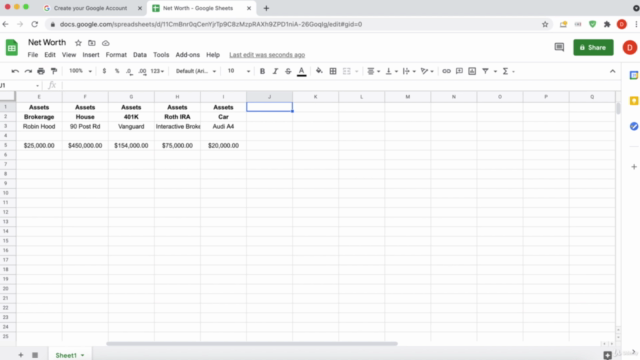The height and width of the screenshot is (360, 640).
Task: Click the Redo icon in toolbar
Action: pos(28,71)
